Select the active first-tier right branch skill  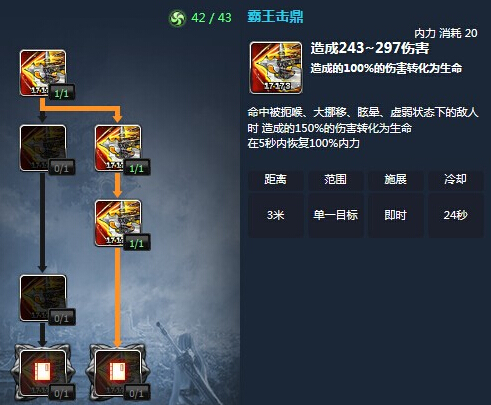[118, 148]
